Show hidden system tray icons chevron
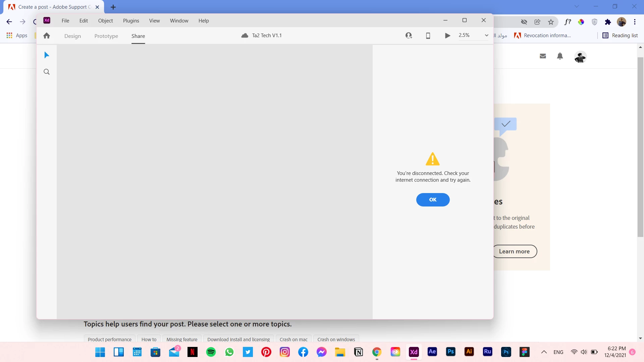The image size is (644, 362). tap(544, 352)
